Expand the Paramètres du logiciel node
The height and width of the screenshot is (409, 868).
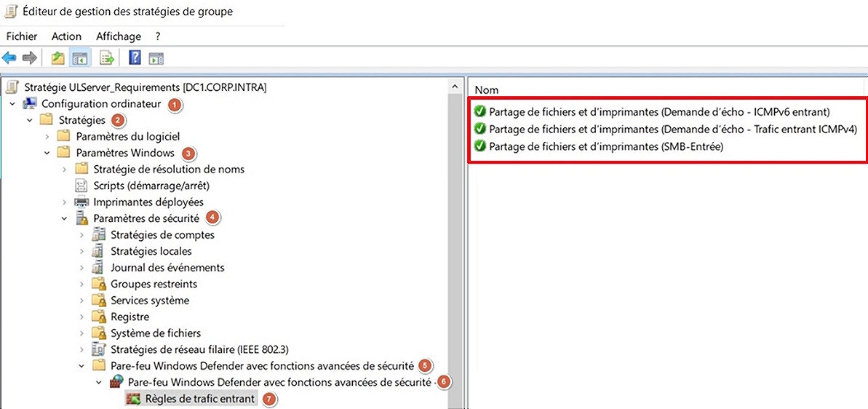[x=47, y=136]
